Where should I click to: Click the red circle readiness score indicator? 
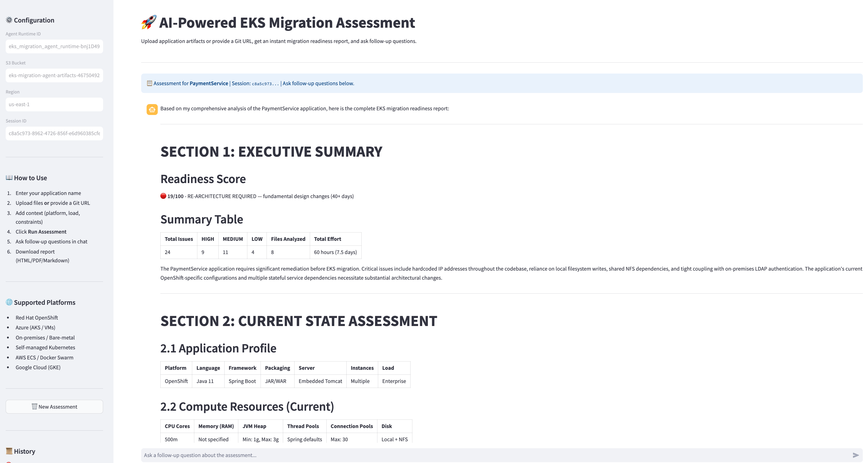coord(163,196)
